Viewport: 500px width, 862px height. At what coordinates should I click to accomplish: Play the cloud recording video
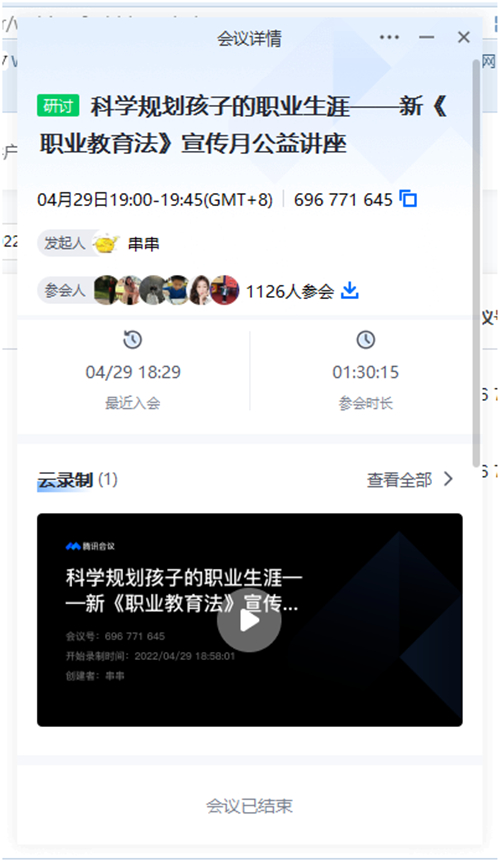(249, 621)
